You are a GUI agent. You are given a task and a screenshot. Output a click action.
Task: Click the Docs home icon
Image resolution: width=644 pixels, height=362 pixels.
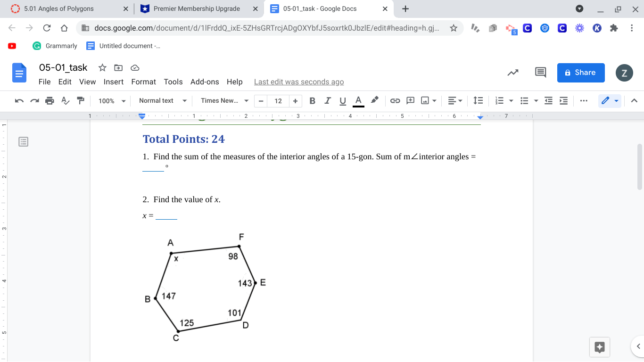19,73
